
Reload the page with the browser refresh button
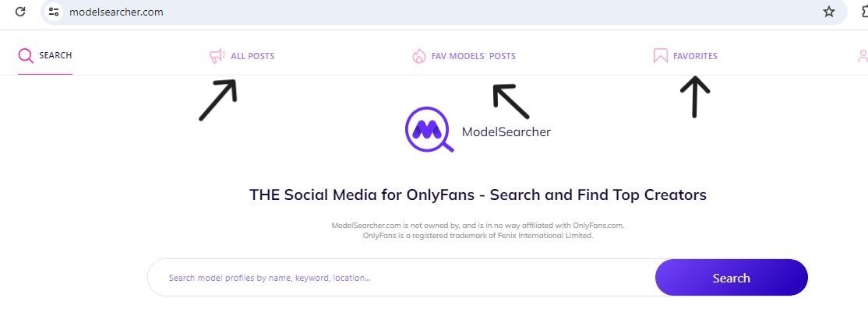pyautogui.click(x=21, y=12)
